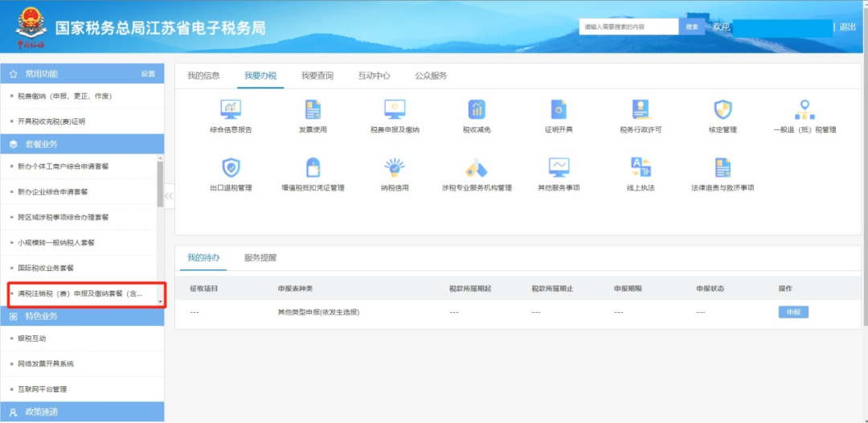The image size is (868, 423).
Task: Open 证明开具 icon
Action: coord(559,109)
